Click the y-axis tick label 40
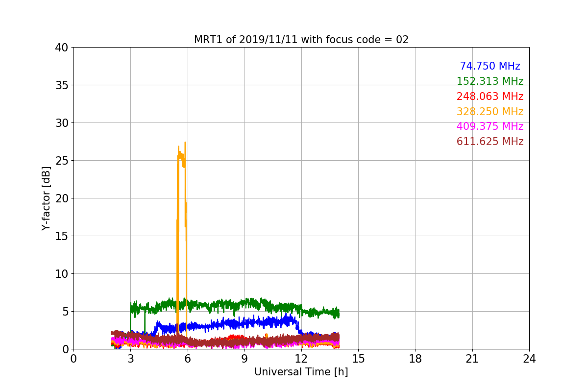588x392 pixels. pos(61,48)
